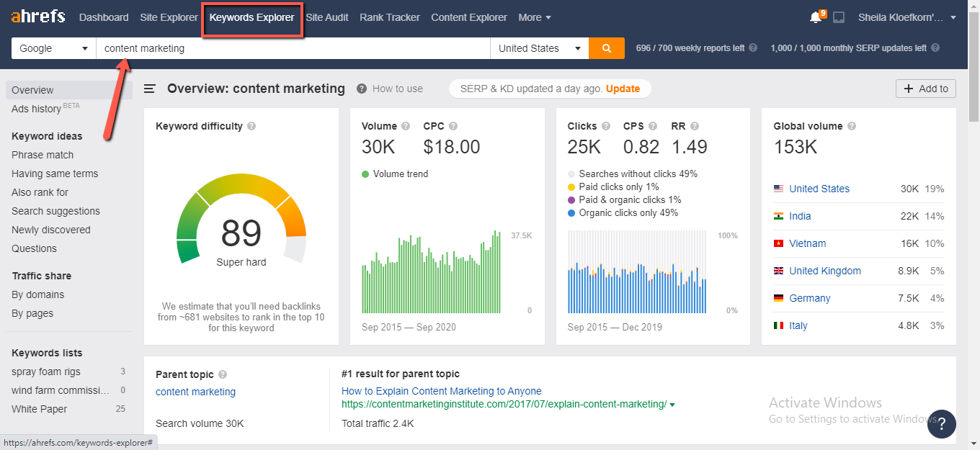The width and height of the screenshot is (980, 450).
Task: Open Phrase match keyword ideas
Action: 43,155
